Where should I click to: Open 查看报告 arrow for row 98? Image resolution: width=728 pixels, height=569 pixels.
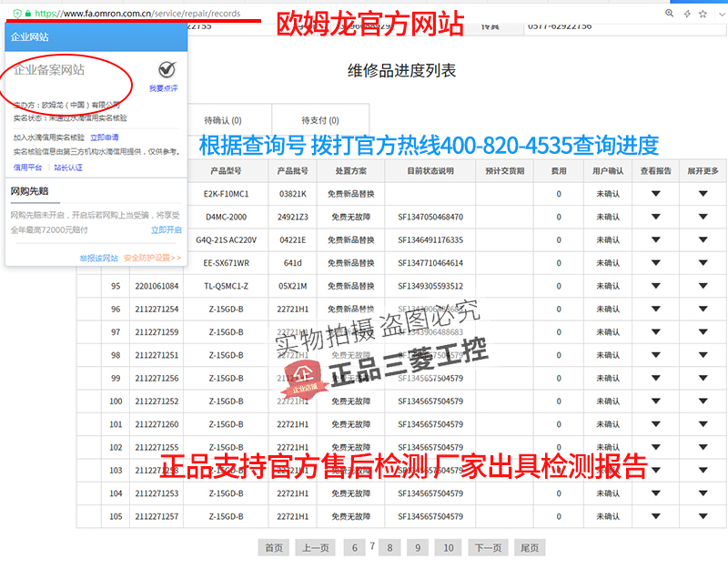coord(655,355)
